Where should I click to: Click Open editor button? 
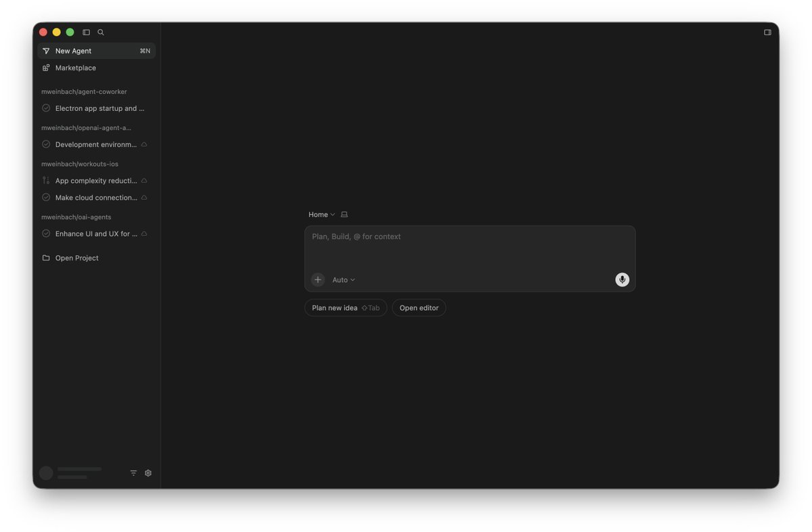tap(419, 308)
